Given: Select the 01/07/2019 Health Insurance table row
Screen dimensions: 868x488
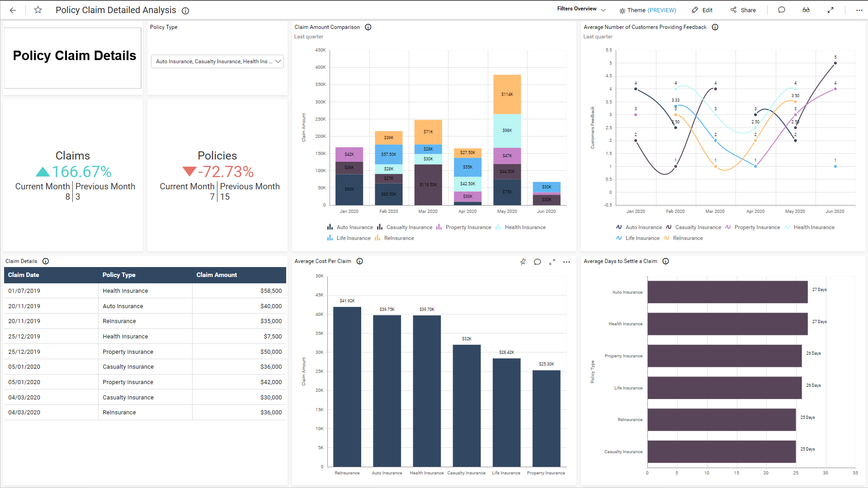Looking at the screenshot, I should [145, 291].
